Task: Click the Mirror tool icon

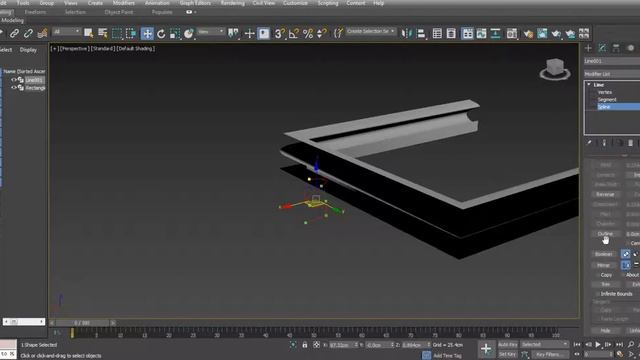Action: tap(407, 33)
